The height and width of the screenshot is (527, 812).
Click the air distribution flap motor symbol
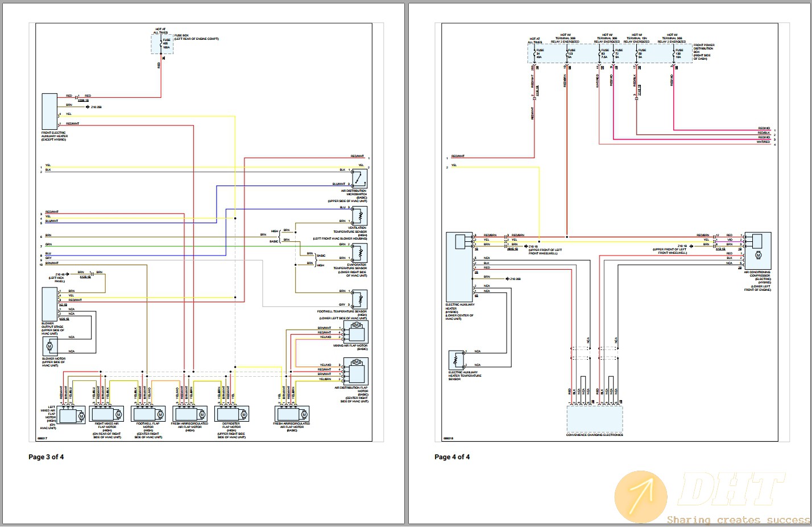click(357, 371)
